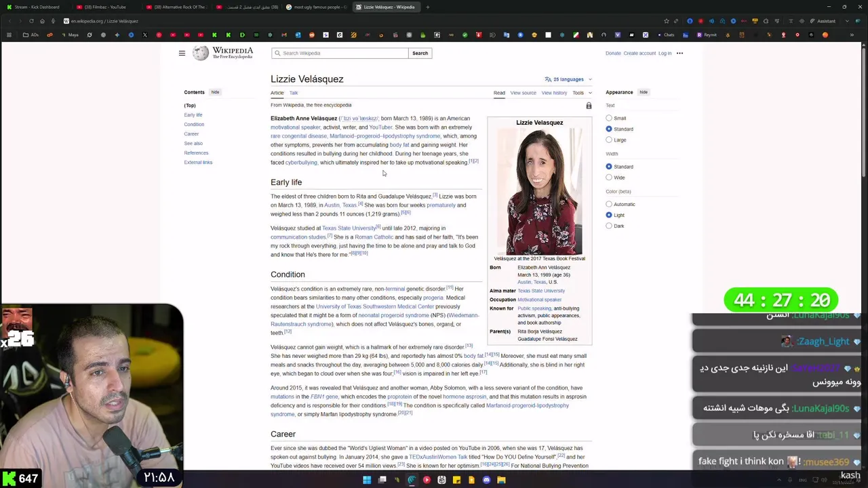Click the Search Wikipedia input field
Screen dimensions: 868x488
point(340,53)
